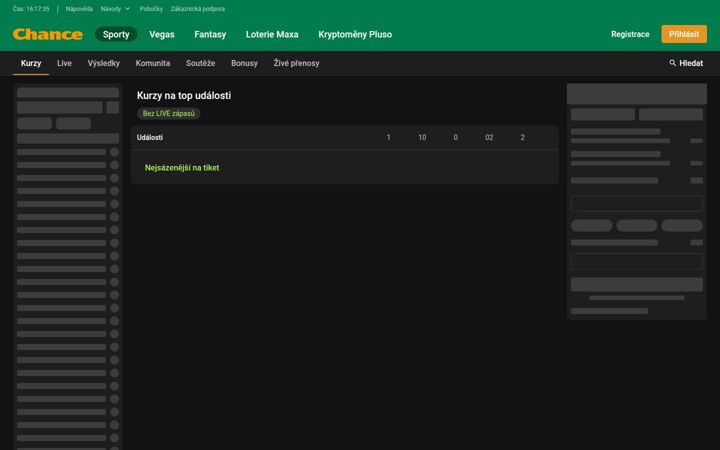Viewport: 720px width, 450px height.
Task: Click the Čas 16:17:35 clock text
Action: (x=31, y=9)
